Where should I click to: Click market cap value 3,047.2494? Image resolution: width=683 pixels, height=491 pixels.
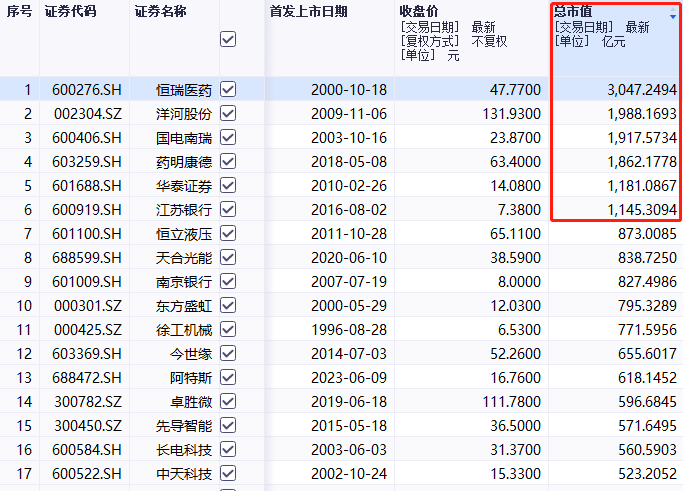point(642,90)
